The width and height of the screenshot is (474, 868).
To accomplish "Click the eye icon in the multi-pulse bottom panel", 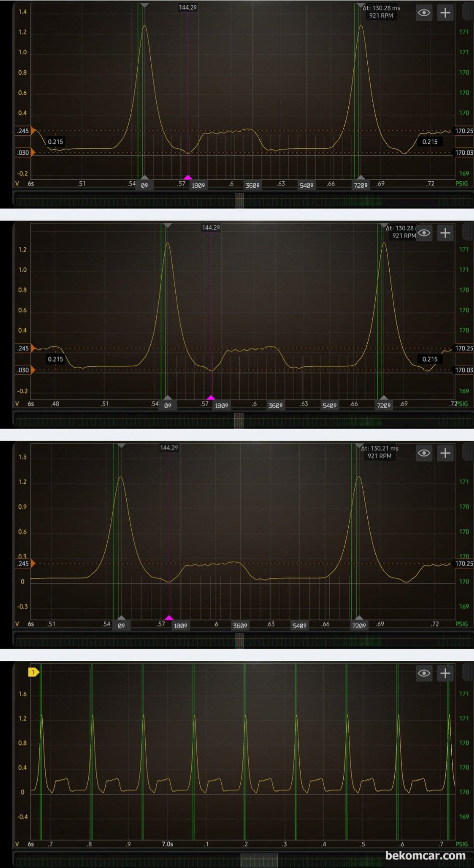I will (424, 673).
